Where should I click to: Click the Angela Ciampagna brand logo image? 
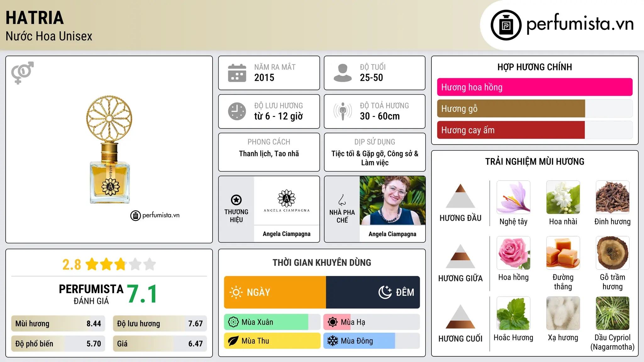(x=287, y=201)
